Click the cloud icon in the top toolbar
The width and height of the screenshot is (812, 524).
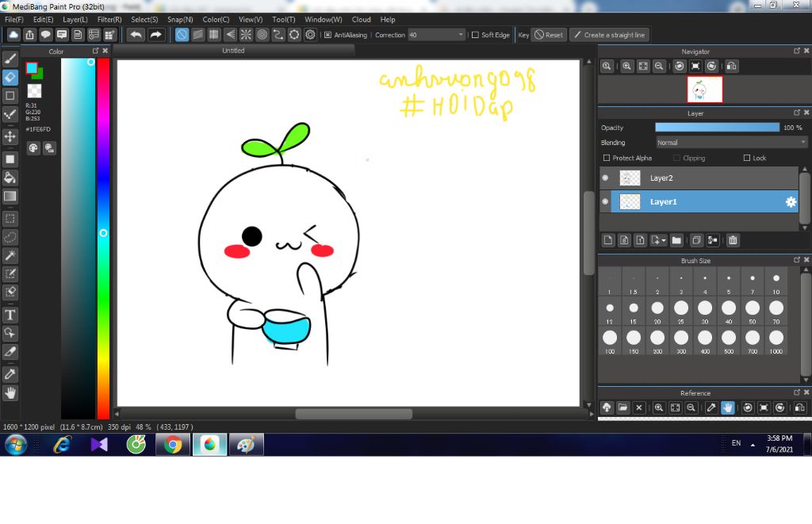click(13, 35)
